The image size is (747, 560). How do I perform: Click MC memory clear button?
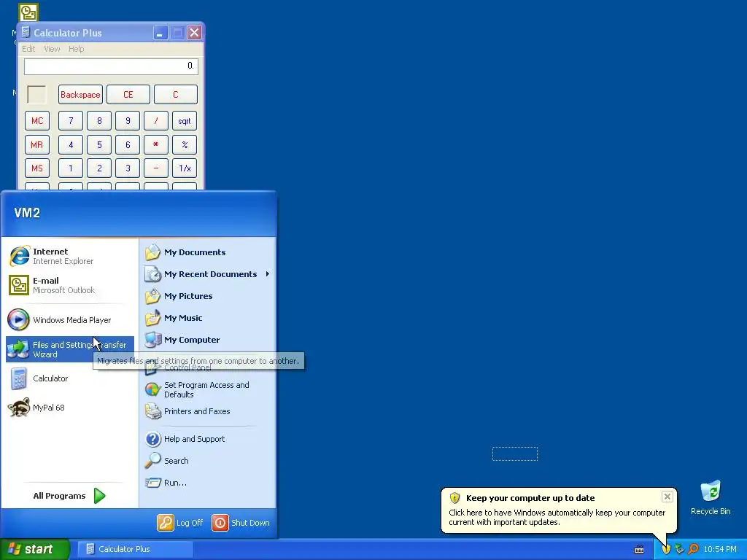37,121
